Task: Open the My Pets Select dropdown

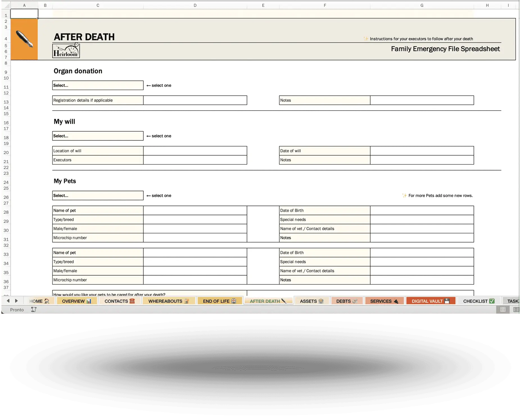Action: coord(98,195)
